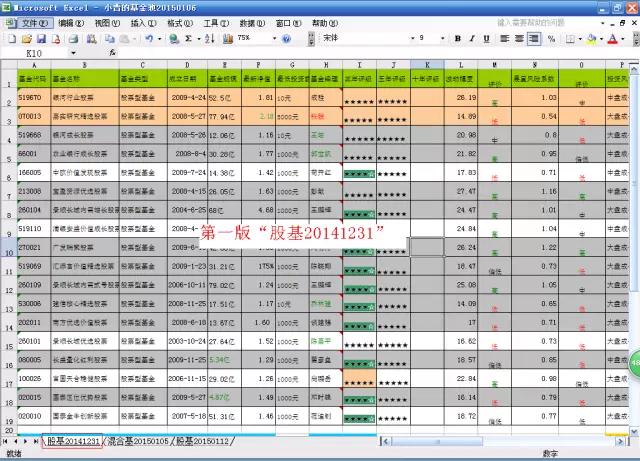Click the Copy icon
640x461 pixels.
pyautogui.click(x=110, y=39)
